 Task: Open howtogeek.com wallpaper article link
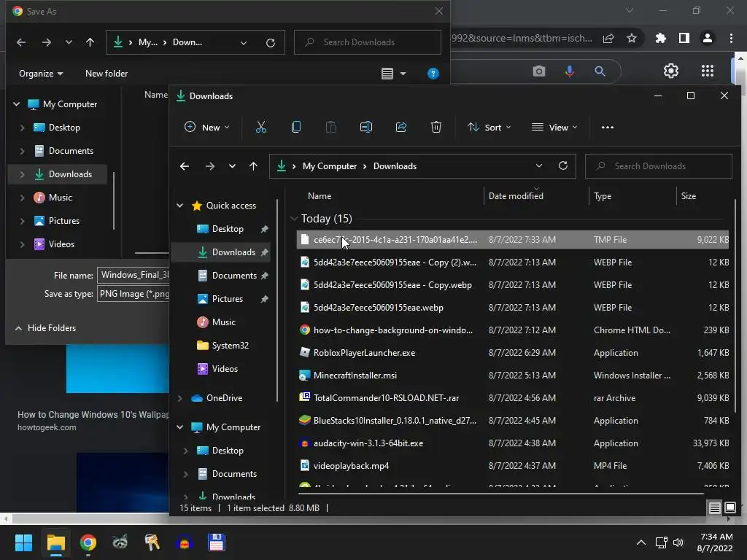click(x=93, y=414)
